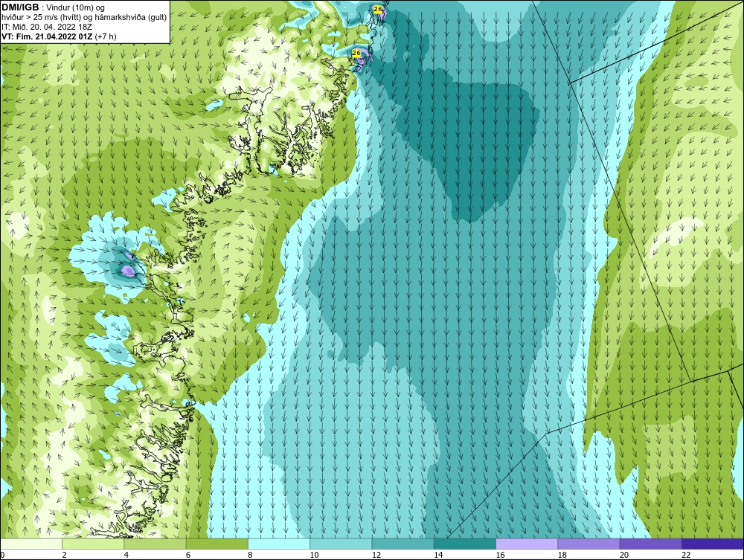Click the 18–20 m/s medium purple swatch
Image resolution: width=744 pixels, height=560 pixels.
point(589,544)
